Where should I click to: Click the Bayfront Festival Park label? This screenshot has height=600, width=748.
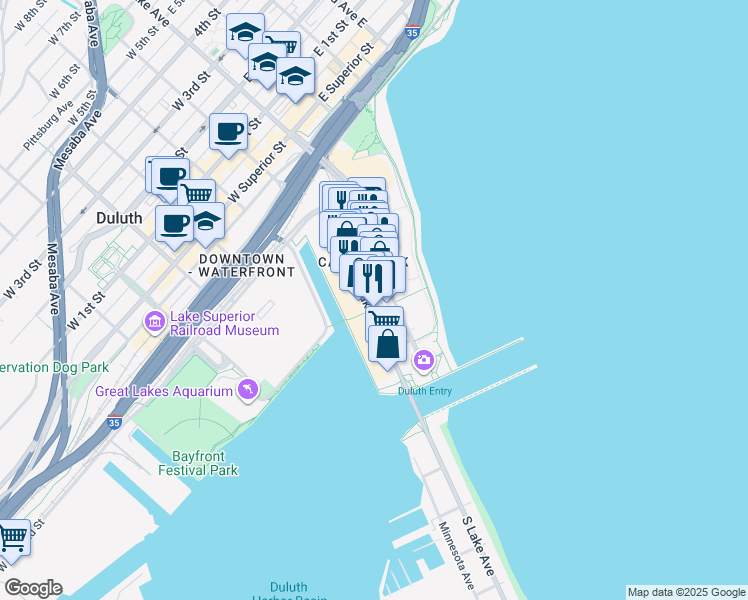pos(198,463)
